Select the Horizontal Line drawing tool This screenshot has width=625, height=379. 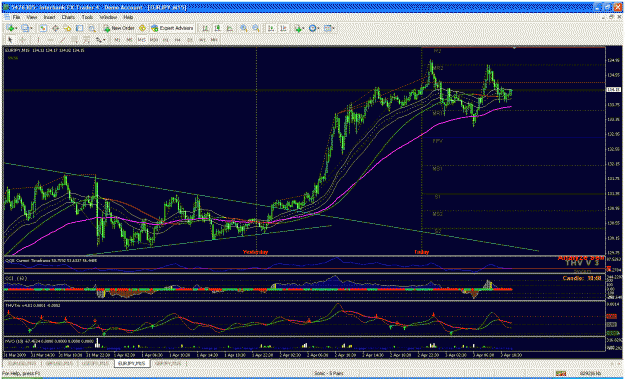[50, 39]
